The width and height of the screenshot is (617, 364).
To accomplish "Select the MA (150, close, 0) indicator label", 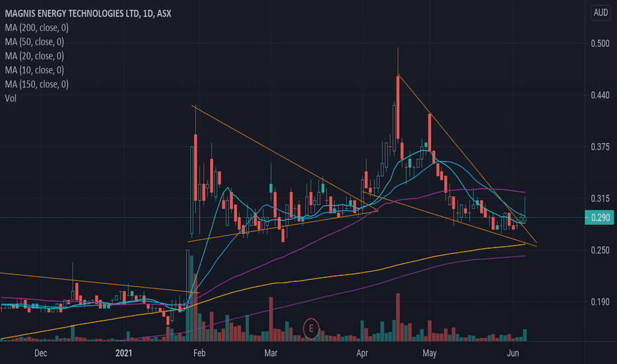I will point(36,84).
